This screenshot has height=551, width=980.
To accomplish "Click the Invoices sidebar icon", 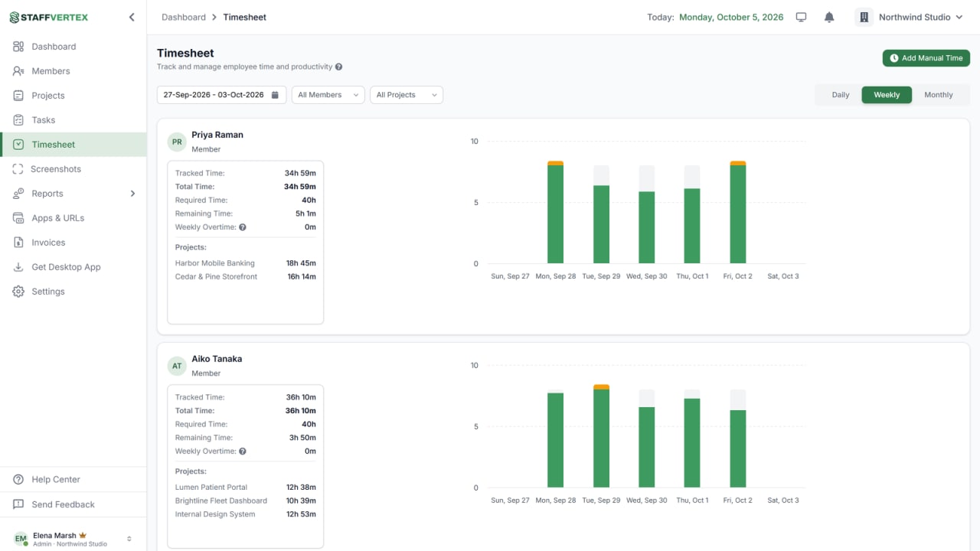I will 18,243.
